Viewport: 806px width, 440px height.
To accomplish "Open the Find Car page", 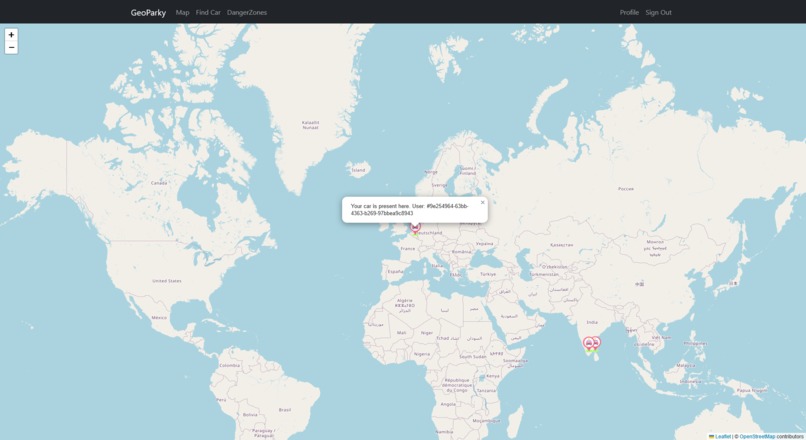I will [208, 12].
